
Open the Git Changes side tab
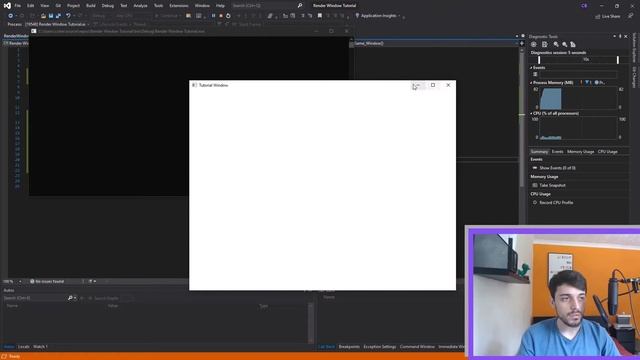point(635,78)
